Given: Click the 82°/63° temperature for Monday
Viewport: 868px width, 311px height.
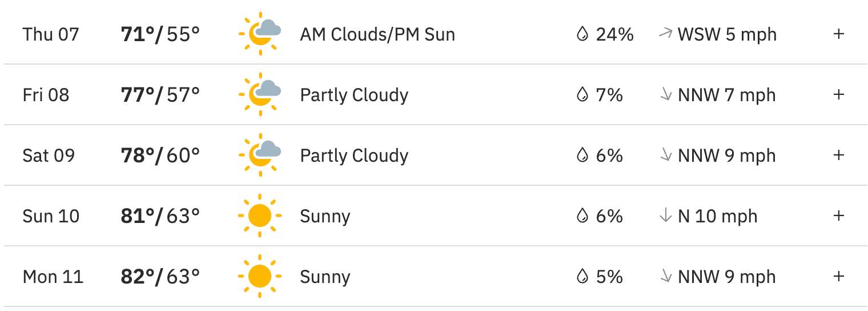Looking at the screenshot, I should click(160, 277).
